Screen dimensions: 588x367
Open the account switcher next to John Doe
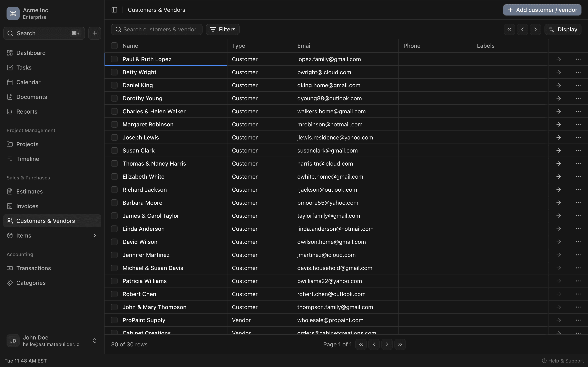pos(94,340)
